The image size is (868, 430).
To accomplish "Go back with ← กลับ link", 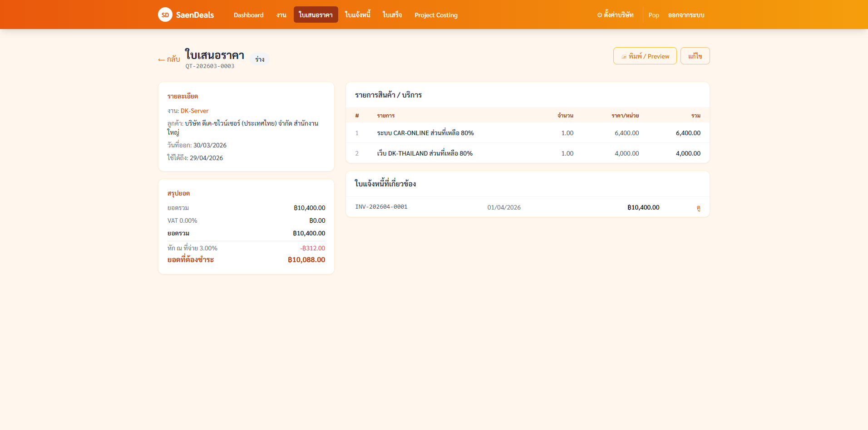I will [169, 59].
